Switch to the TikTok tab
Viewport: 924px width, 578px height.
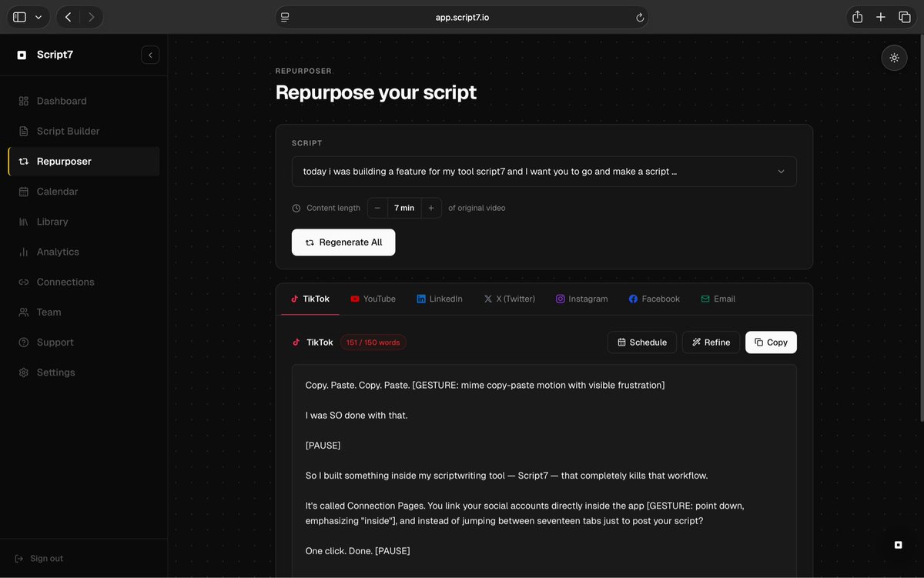point(310,299)
